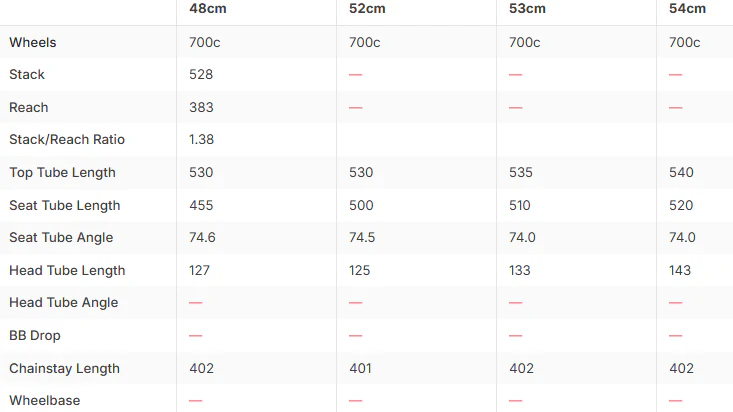The height and width of the screenshot is (412, 733).
Task: Click the Reach row label
Action: [29, 107]
